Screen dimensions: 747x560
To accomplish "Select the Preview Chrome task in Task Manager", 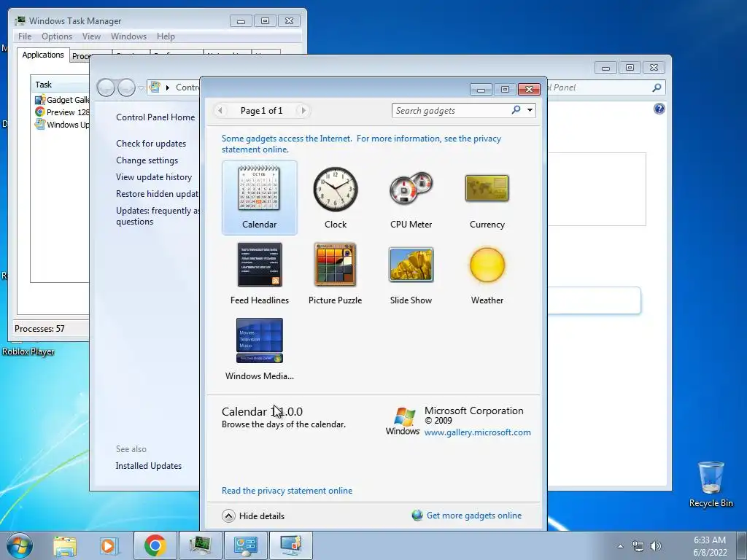I will click(x=62, y=112).
